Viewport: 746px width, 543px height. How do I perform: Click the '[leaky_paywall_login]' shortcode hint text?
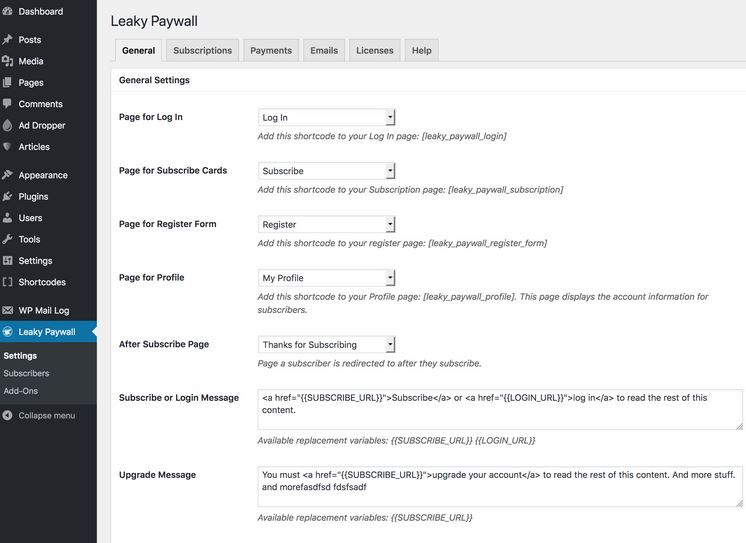464,136
